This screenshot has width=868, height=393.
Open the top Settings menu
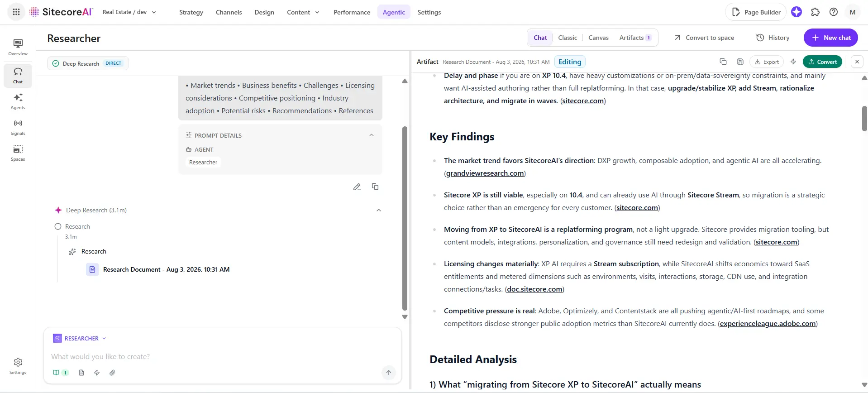[429, 12]
